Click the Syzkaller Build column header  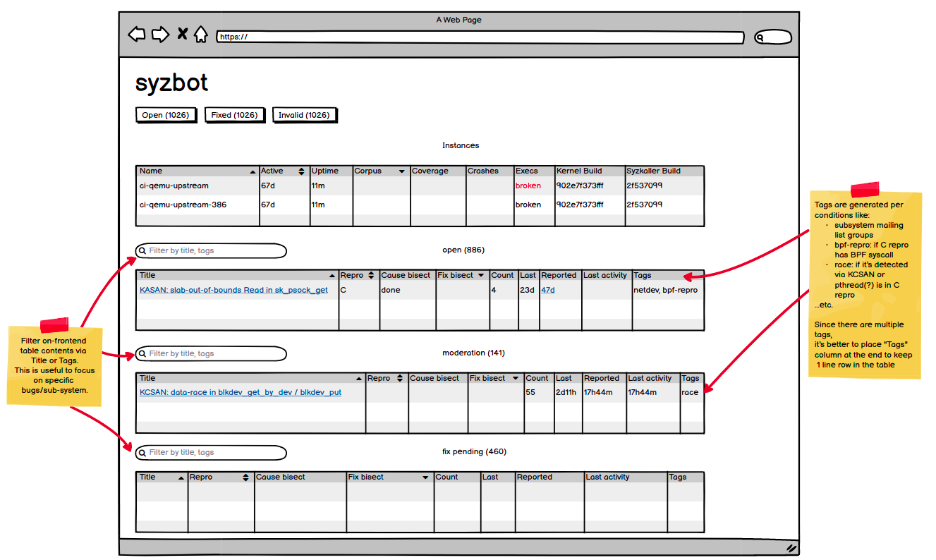coord(654,171)
